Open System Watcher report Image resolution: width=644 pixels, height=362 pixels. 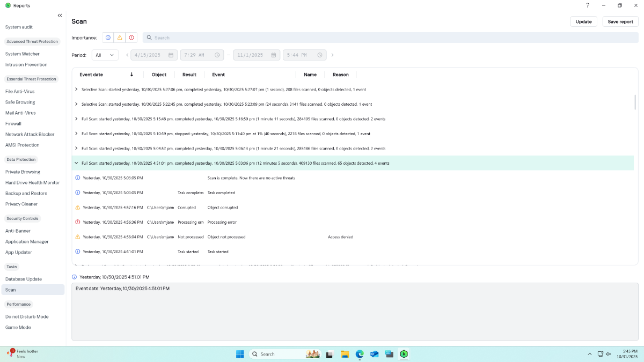click(x=23, y=54)
